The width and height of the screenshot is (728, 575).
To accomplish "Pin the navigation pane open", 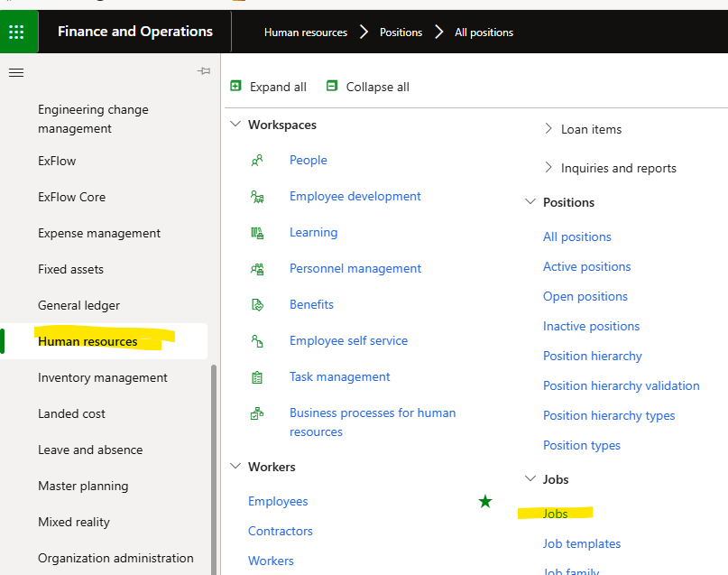I will coord(204,71).
